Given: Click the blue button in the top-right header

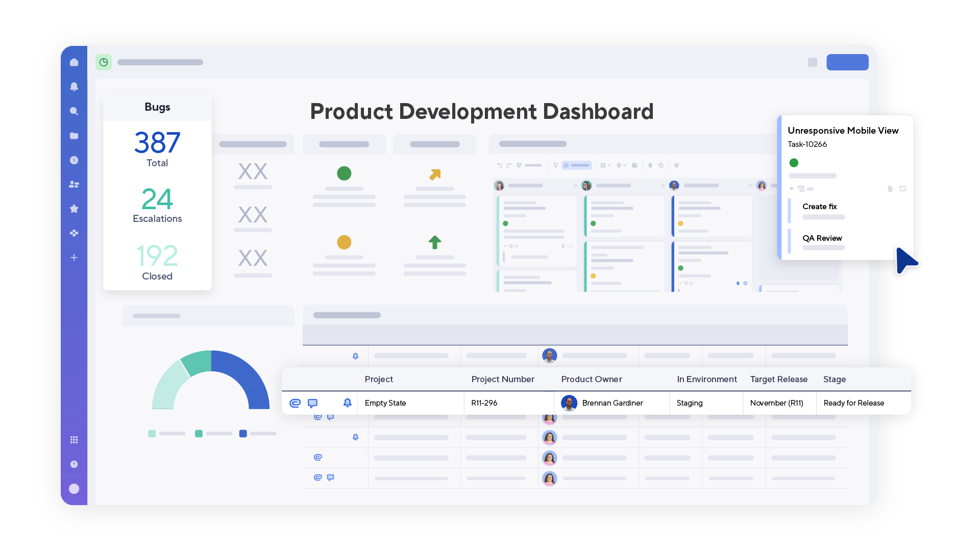Looking at the screenshot, I should pyautogui.click(x=847, y=62).
